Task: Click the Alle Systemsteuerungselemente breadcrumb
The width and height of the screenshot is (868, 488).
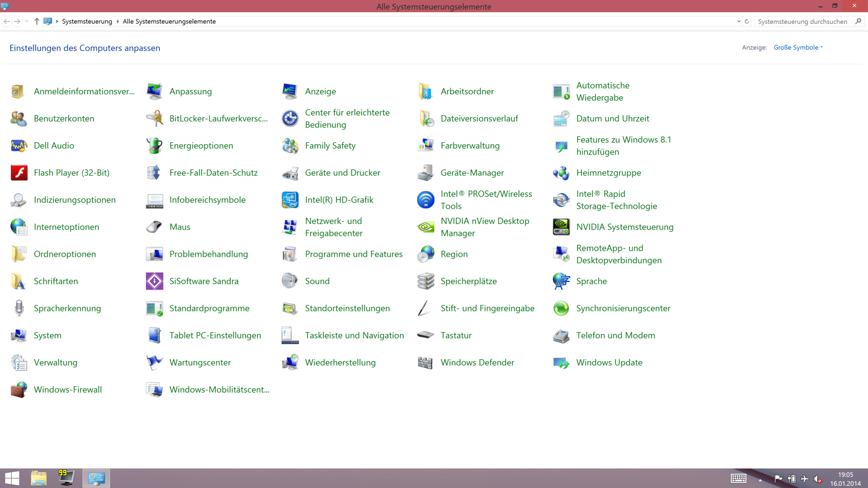Action: click(169, 21)
